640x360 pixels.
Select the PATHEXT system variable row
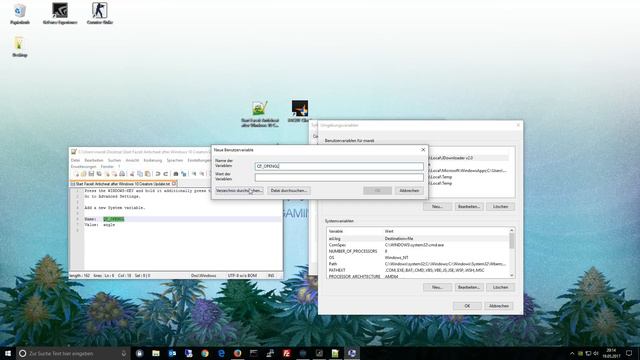point(417,270)
